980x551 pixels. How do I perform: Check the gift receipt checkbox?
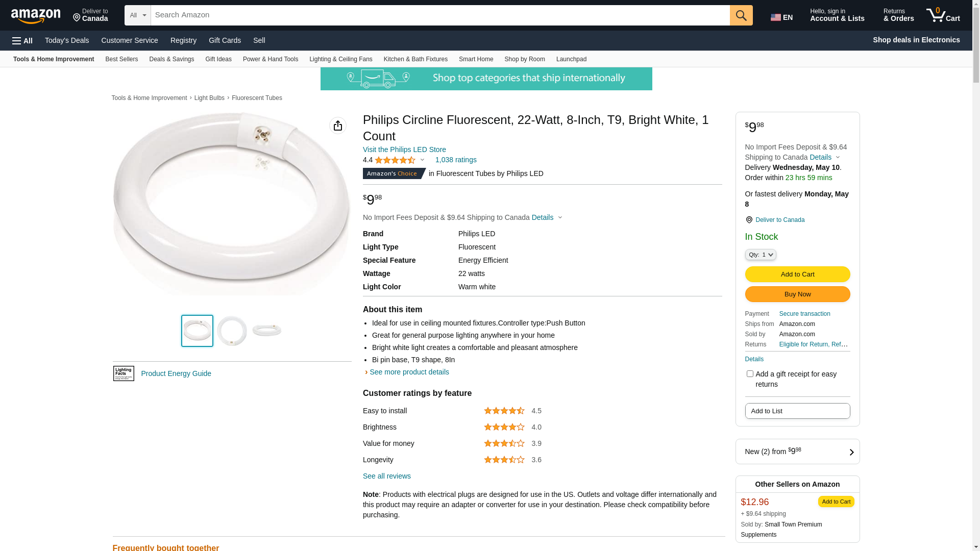point(750,374)
